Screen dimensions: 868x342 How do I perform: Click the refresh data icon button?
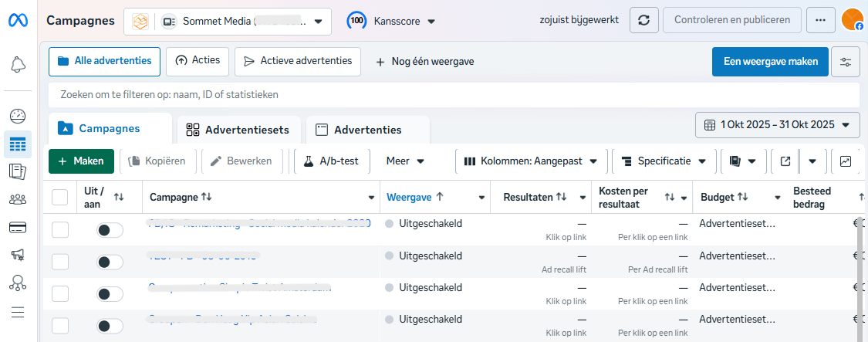644,21
